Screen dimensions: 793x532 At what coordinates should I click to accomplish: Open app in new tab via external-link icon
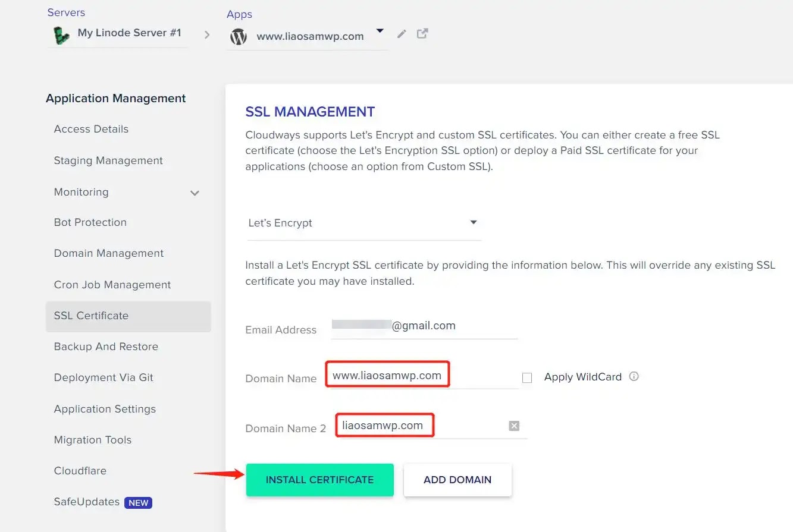tap(422, 33)
